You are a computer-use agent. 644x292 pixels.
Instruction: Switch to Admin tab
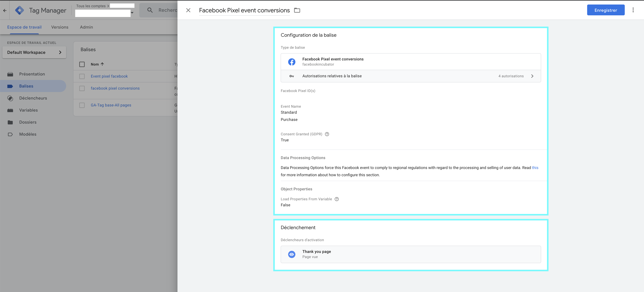[86, 27]
